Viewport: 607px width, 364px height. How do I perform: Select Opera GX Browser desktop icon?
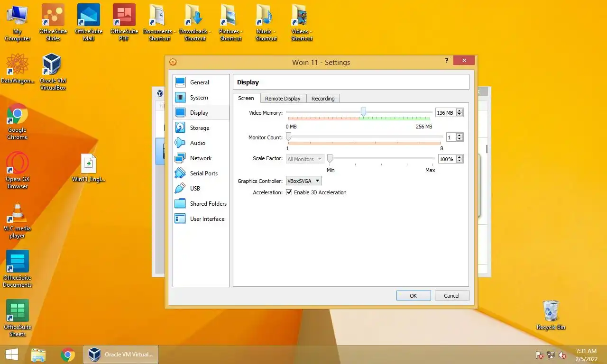click(18, 171)
